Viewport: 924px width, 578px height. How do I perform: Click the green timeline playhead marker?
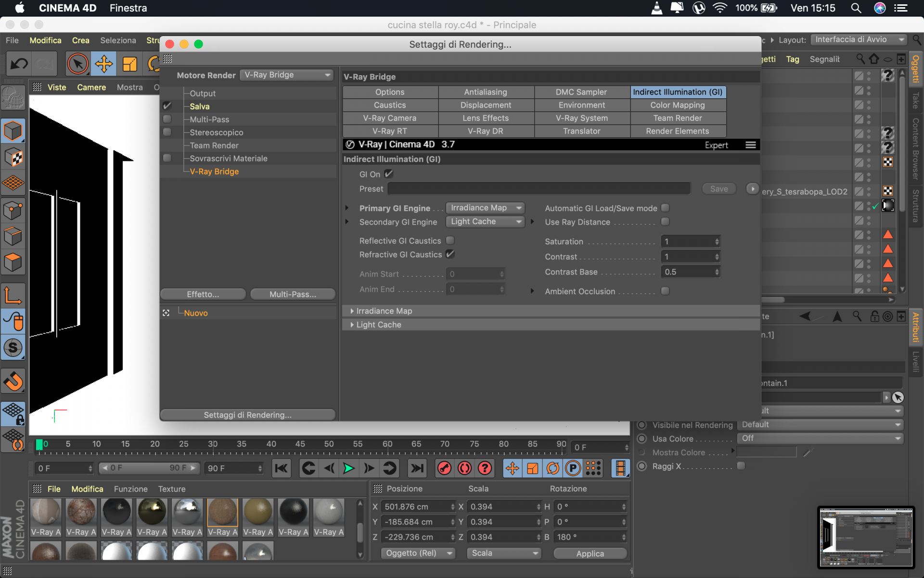click(x=39, y=445)
